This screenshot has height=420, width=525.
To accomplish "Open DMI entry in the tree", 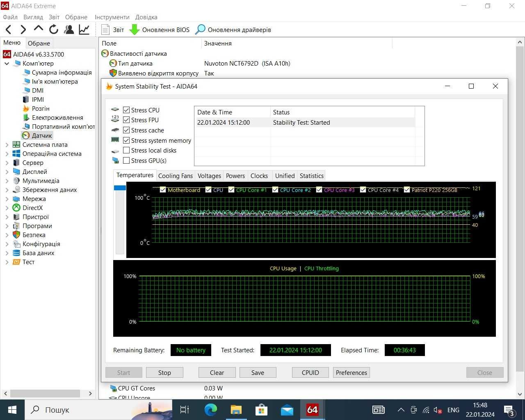I will [x=33, y=91].
